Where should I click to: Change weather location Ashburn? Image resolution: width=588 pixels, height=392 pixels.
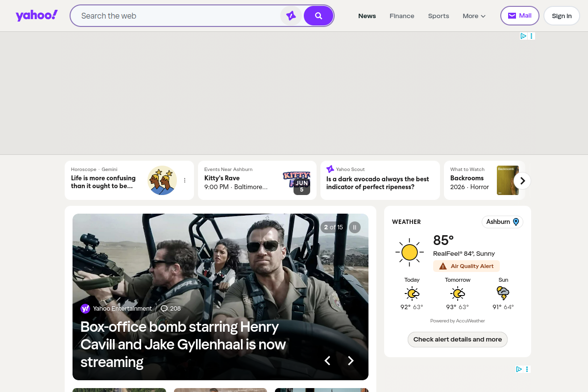[x=502, y=222]
